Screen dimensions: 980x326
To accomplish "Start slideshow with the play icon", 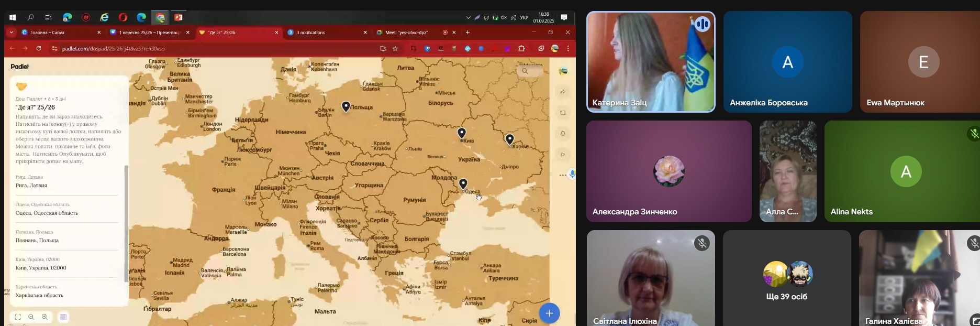I will 563,155.
